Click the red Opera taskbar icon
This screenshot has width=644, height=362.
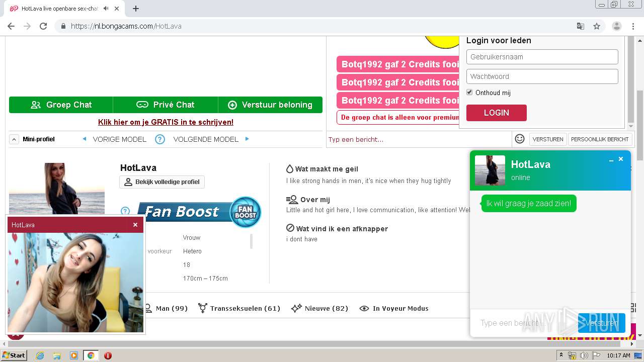click(108, 355)
